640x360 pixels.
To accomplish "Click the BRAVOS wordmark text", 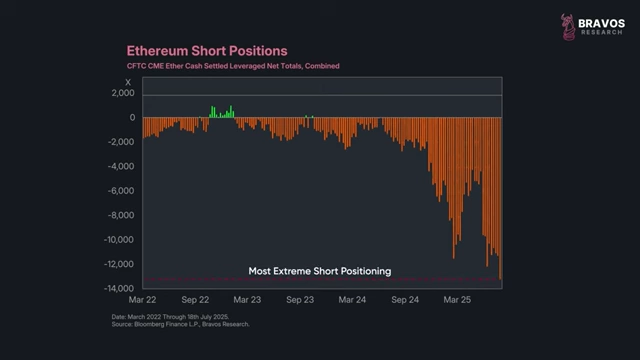I will pos(601,23).
